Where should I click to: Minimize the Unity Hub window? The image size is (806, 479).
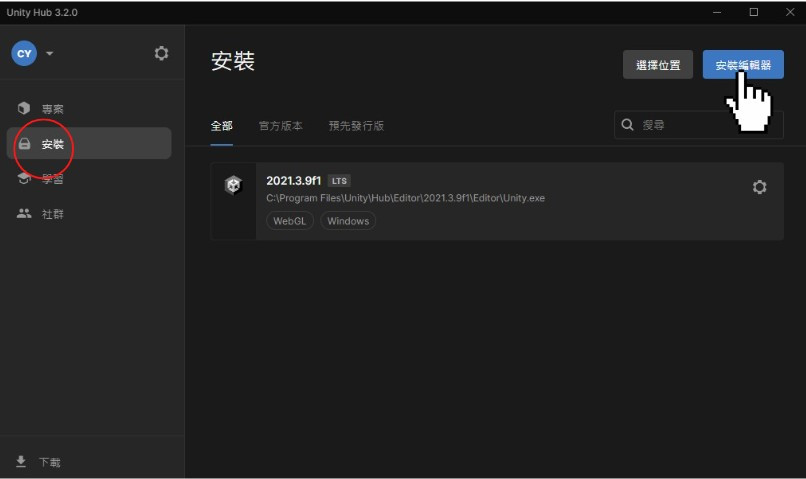pyautogui.click(x=717, y=12)
